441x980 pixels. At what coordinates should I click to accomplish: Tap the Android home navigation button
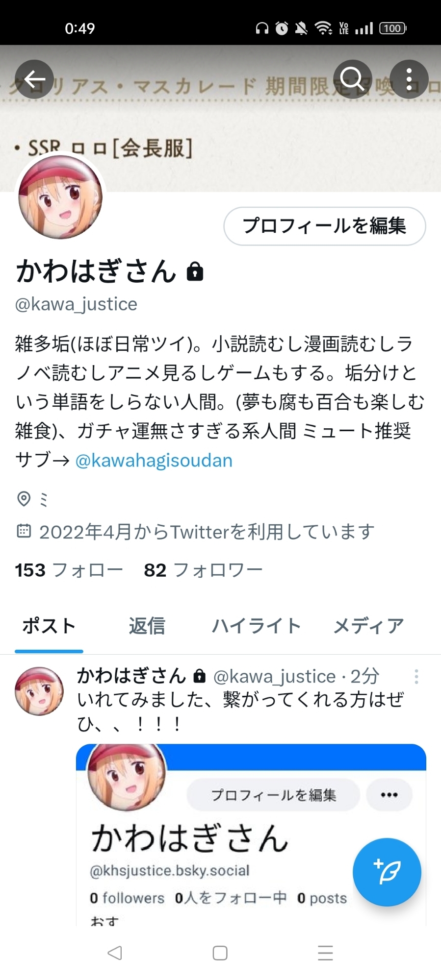pos(220,953)
